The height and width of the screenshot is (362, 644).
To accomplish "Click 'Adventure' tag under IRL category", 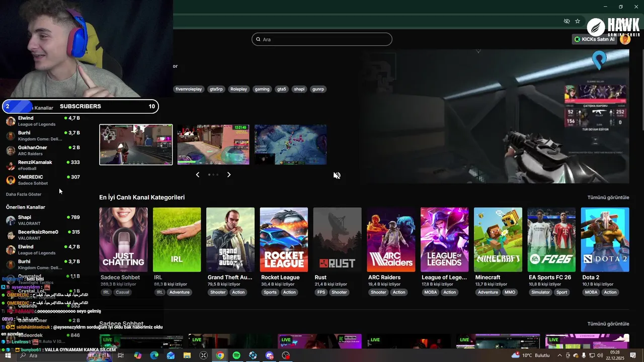I will tap(179, 292).
